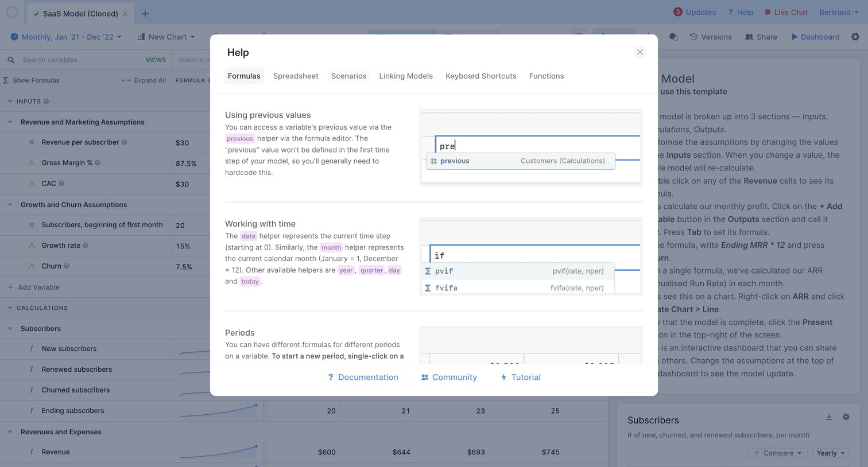The width and height of the screenshot is (868, 467).
Task: Open Updates notifications
Action: [695, 12]
